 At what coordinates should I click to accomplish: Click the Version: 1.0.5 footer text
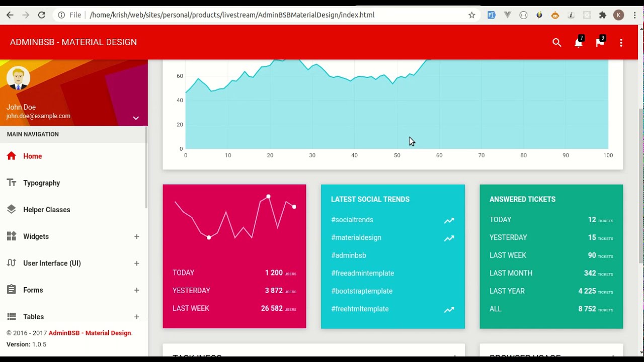26,344
